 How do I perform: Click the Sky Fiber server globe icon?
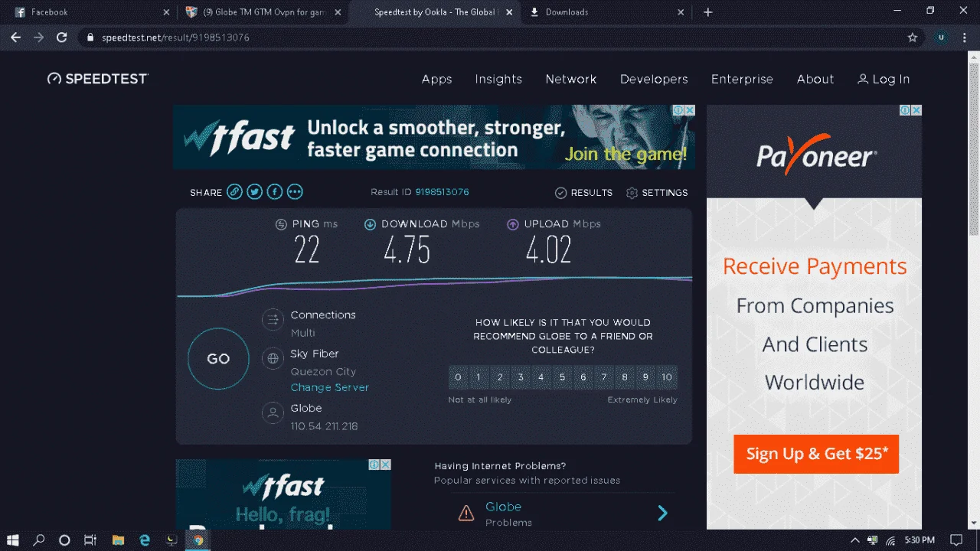273,358
